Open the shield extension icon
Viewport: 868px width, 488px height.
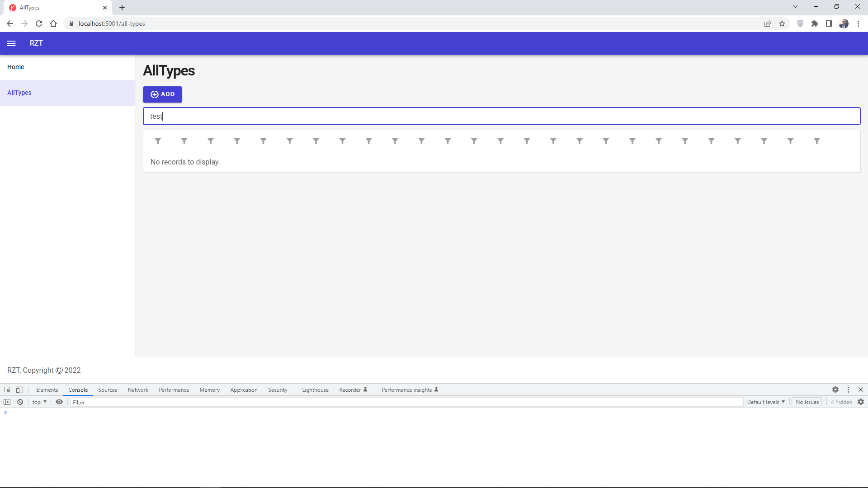[x=800, y=23]
